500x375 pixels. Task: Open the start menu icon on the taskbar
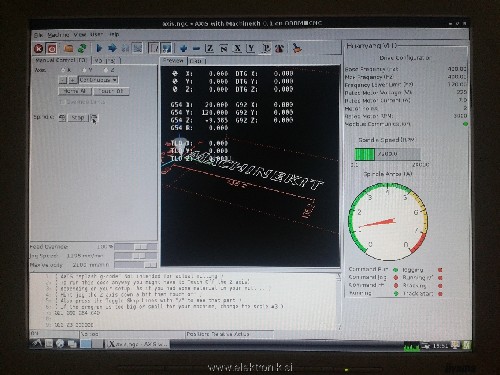(37, 343)
